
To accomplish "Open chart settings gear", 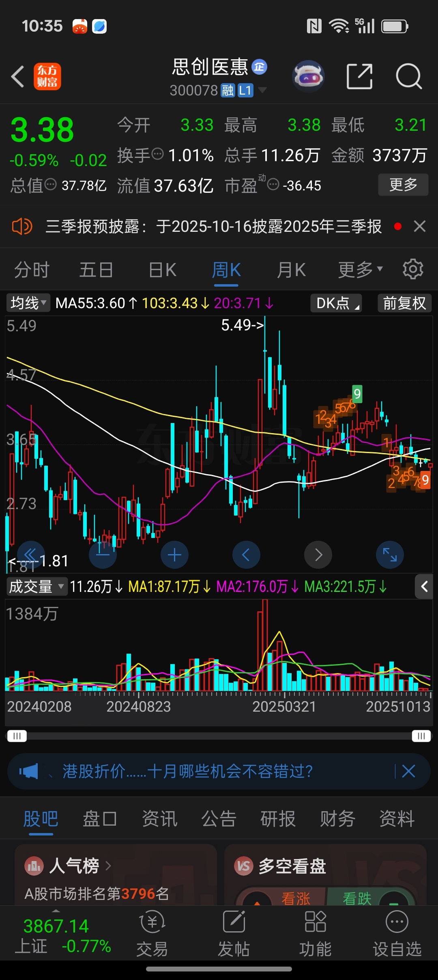I will (413, 269).
